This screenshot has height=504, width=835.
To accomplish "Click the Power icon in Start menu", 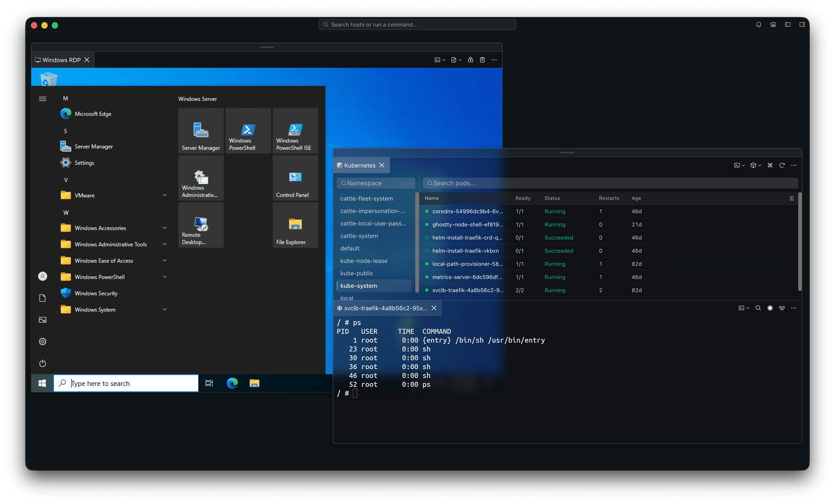I will pos(42,363).
